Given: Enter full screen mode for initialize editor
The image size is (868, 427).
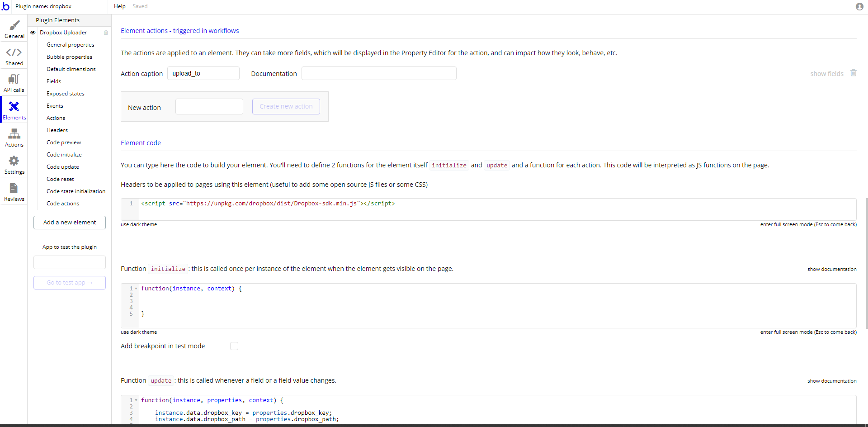Looking at the screenshot, I should 808,332.
